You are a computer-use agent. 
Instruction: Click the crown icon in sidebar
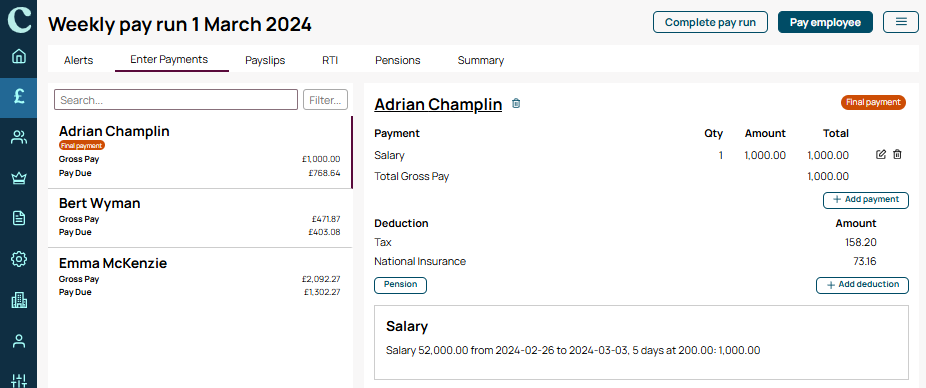(19, 178)
